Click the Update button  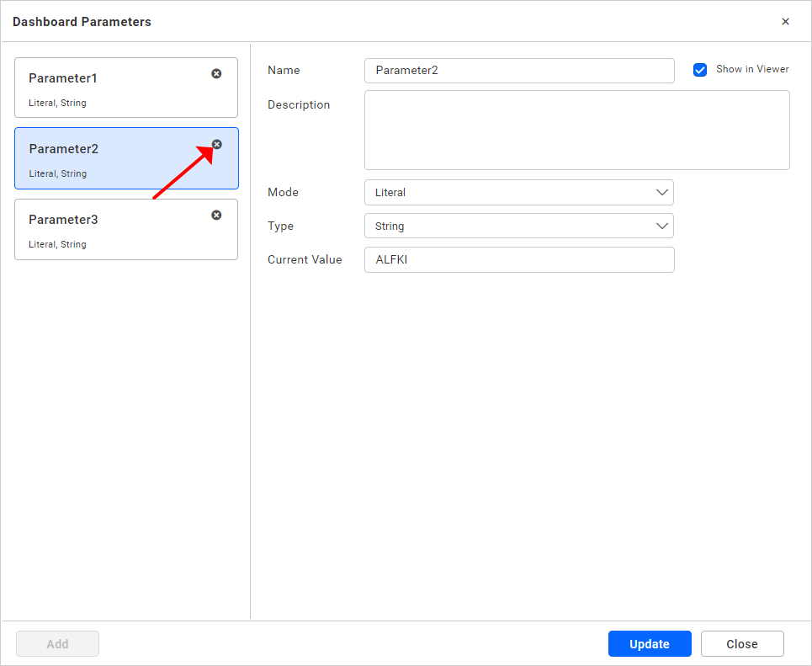pos(650,643)
